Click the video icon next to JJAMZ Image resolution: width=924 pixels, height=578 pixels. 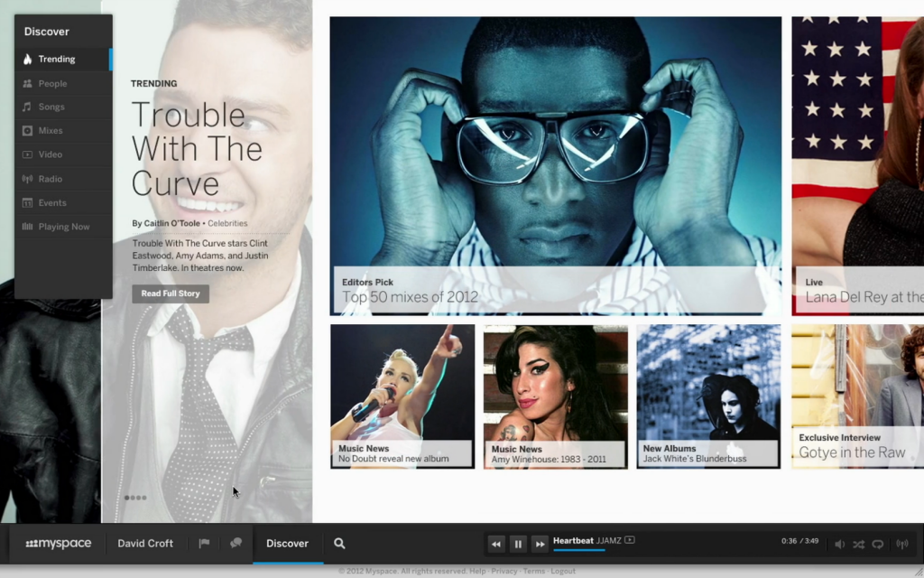(629, 540)
